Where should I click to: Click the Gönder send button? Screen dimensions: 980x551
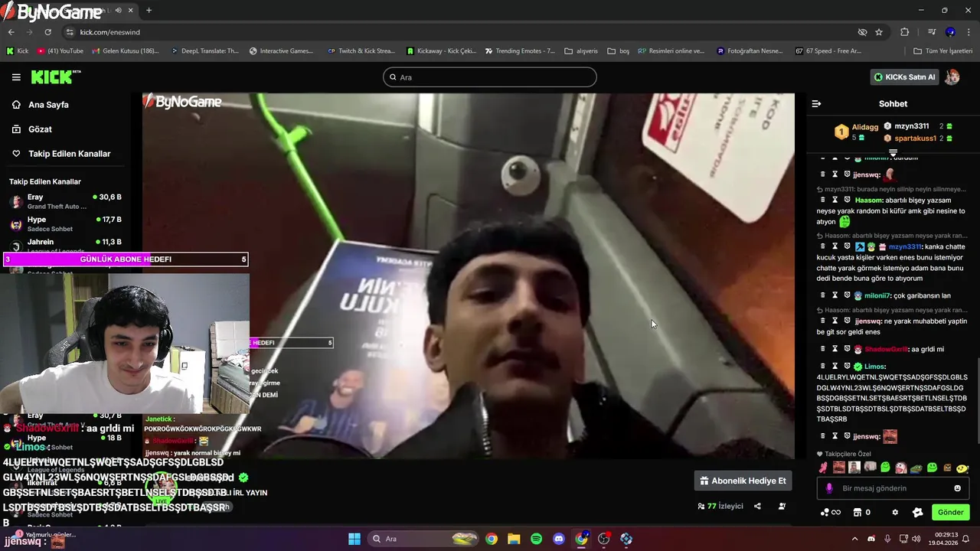[950, 512]
